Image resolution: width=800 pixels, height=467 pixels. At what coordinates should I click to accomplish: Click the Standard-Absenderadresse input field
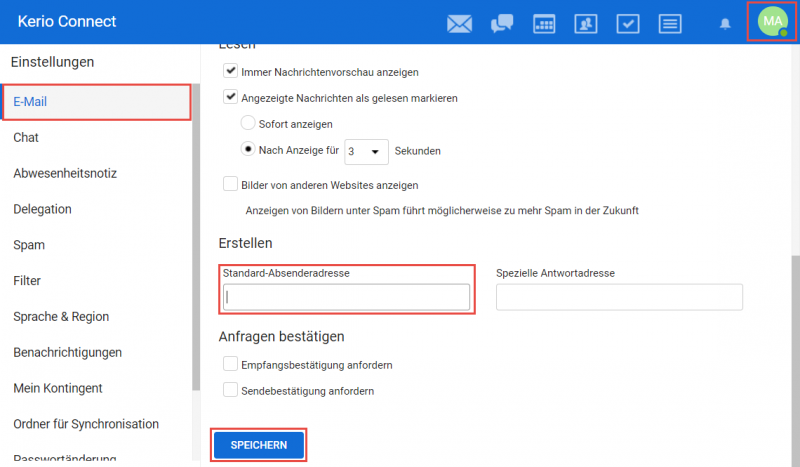tap(346, 297)
